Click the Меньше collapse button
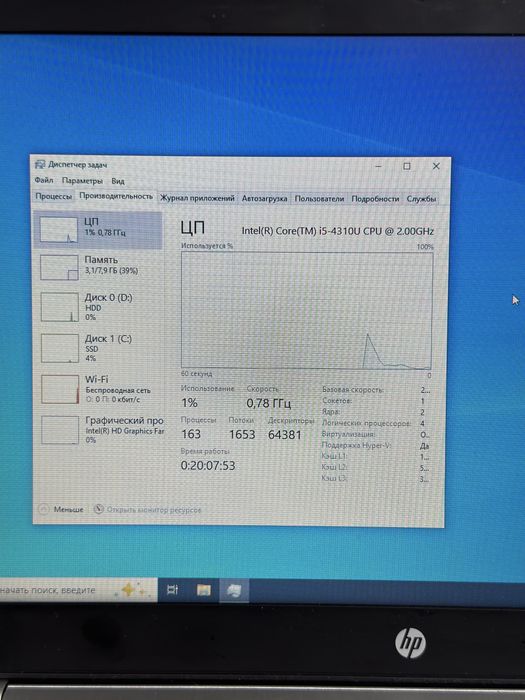The width and height of the screenshot is (525, 700). [x=61, y=509]
